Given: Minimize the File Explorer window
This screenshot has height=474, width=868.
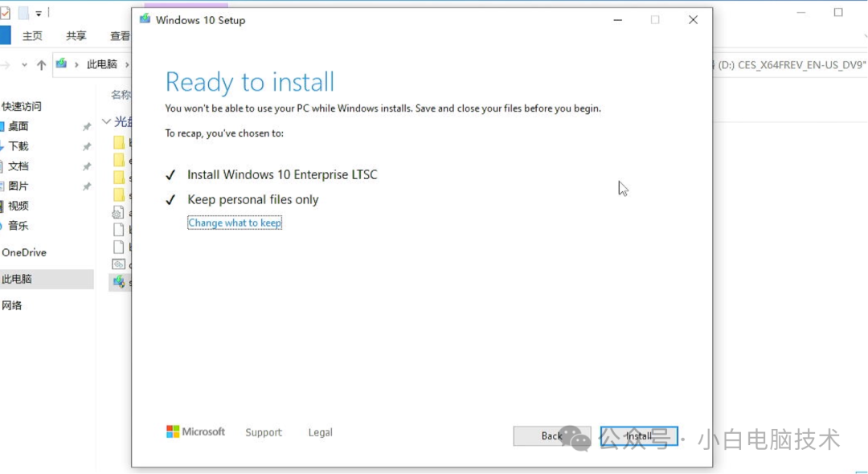Looking at the screenshot, I should [801, 12].
